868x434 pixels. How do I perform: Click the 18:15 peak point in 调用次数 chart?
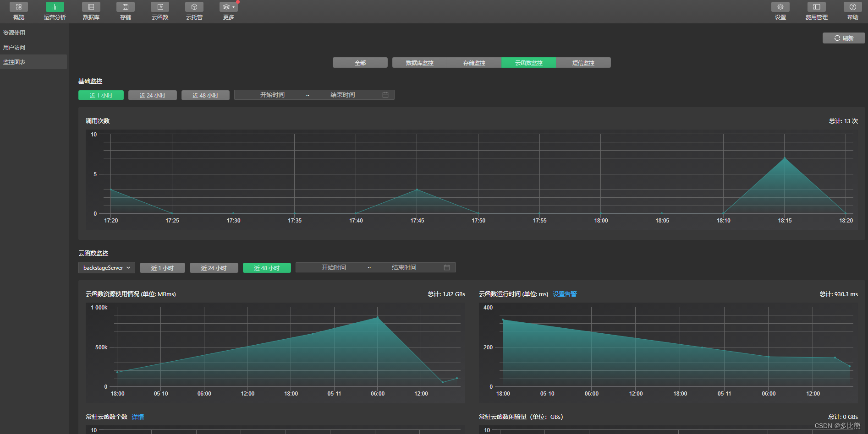(x=785, y=158)
